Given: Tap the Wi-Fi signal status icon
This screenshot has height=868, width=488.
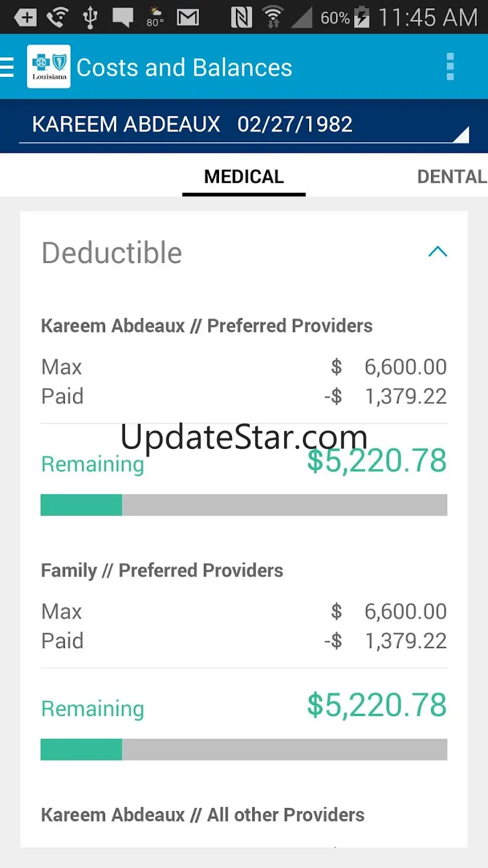Looking at the screenshot, I should pyautogui.click(x=273, y=17).
